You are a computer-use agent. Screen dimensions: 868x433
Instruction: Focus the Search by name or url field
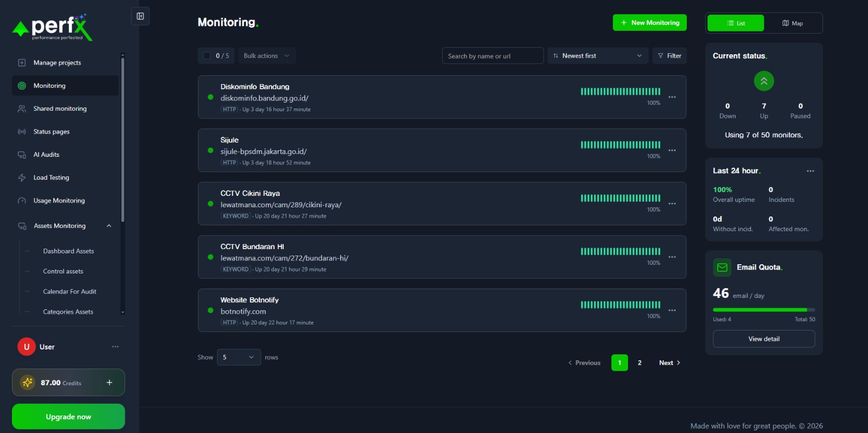[x=493, y=56]
